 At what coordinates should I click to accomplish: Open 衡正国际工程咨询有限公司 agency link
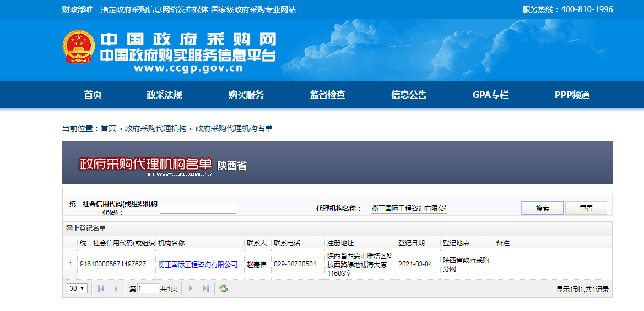(198, 264)
